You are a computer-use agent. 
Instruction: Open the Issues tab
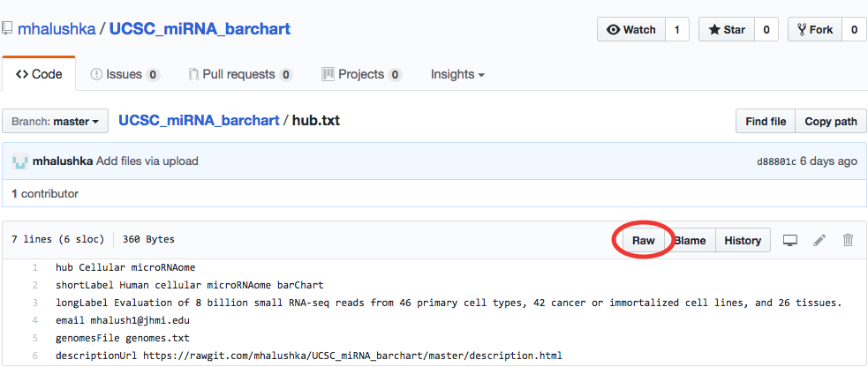coord(125,75)
